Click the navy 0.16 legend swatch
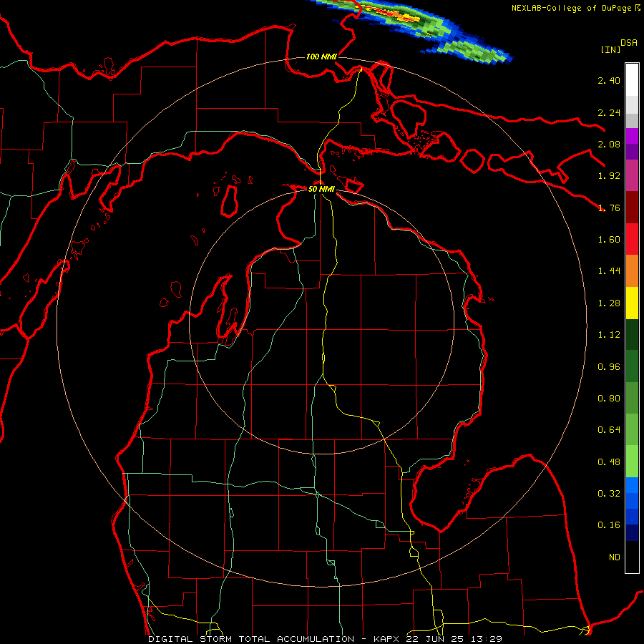644x644 pixels. tap(632, 532)
